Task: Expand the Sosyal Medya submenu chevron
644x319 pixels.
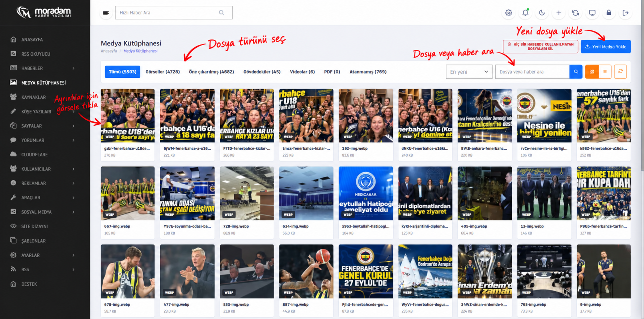Action: pyautogui.click(x=73, y=212)
